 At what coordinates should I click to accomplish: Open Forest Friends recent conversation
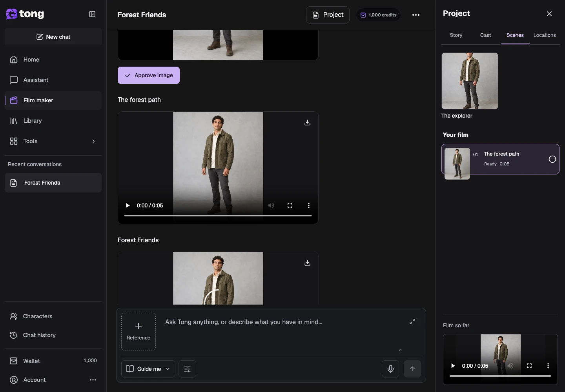[x=53, y=183]
